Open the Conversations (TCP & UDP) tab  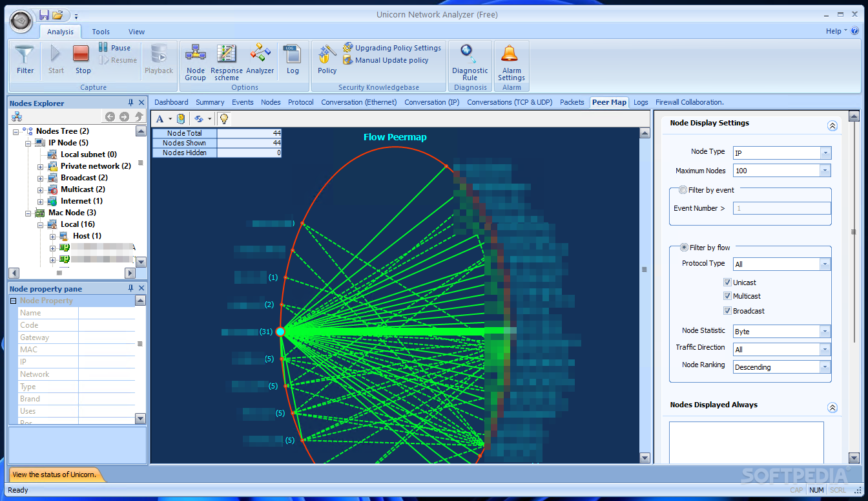[x=510, y=102]
